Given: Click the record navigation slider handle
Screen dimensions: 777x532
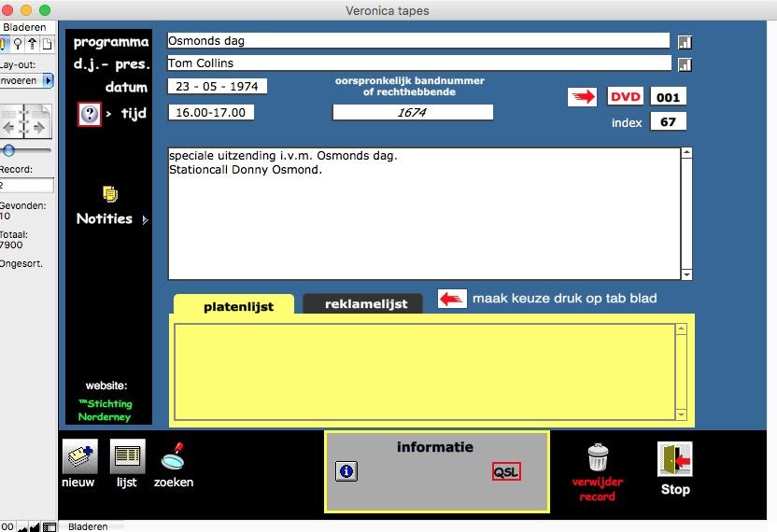Looking at the screenshot, I should 8,149.
